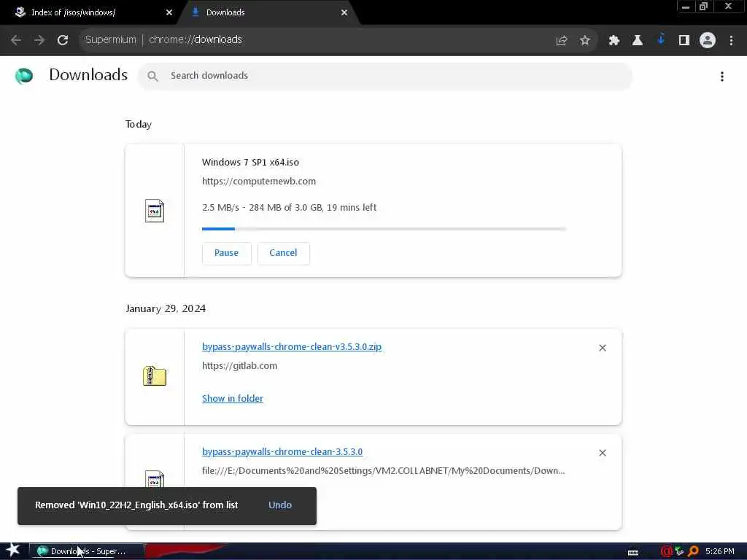Click the red at-sign tray icon
Screen dimensions: 747x560
click(x=666, y=551)
